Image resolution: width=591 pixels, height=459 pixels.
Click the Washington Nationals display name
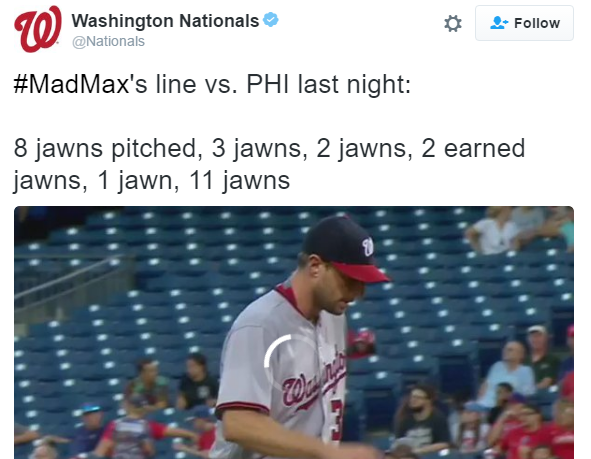[165, 21]
